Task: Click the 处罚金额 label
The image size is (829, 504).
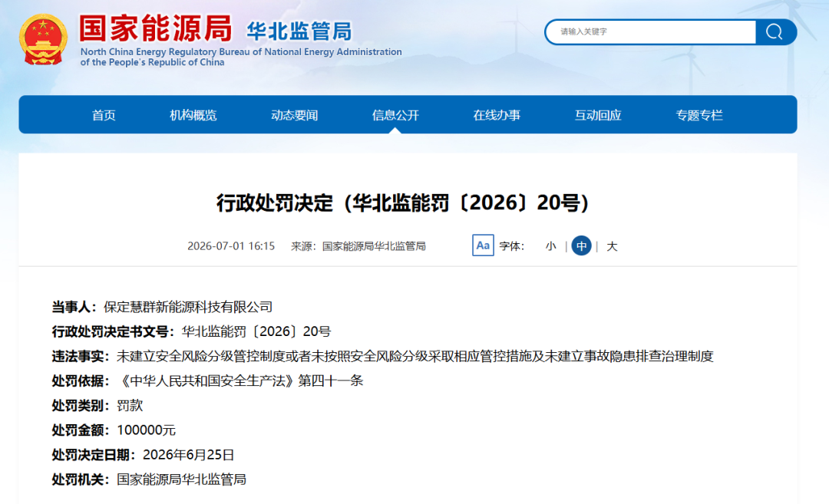Action: [81, 430]
